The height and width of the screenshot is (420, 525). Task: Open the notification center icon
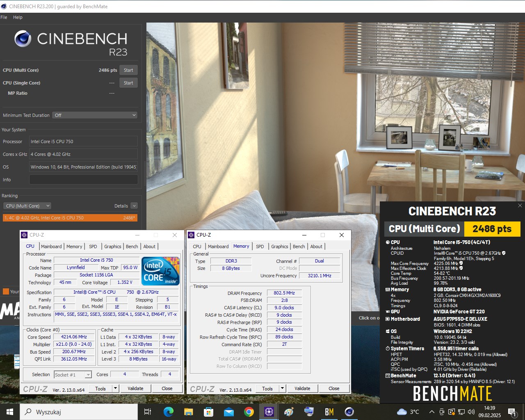point(511,412)
